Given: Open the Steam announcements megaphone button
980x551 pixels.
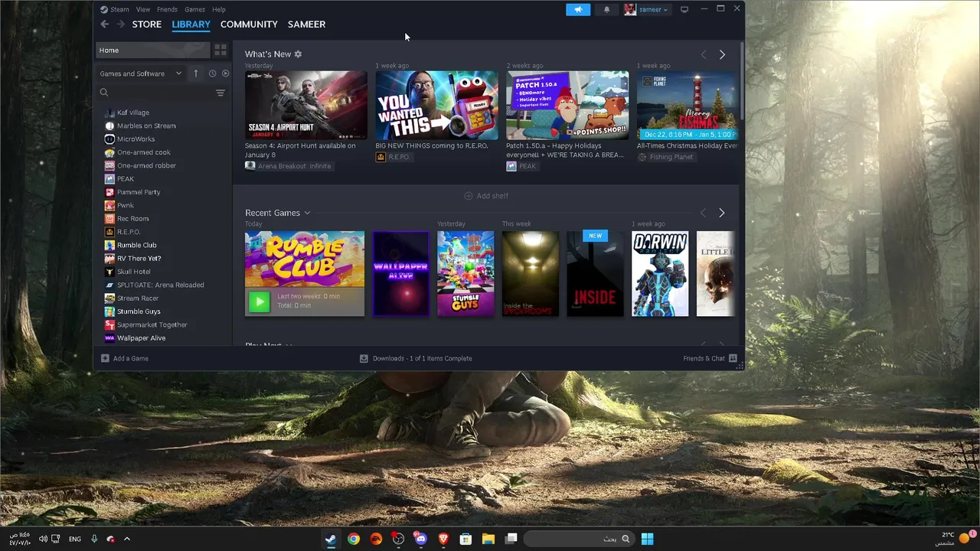Looking at the screenshot, I should [578, 9].
